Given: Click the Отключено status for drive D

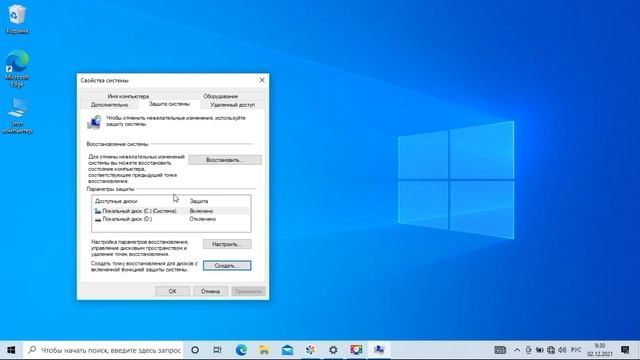Looking at the screenshot, I should (202, 219).
